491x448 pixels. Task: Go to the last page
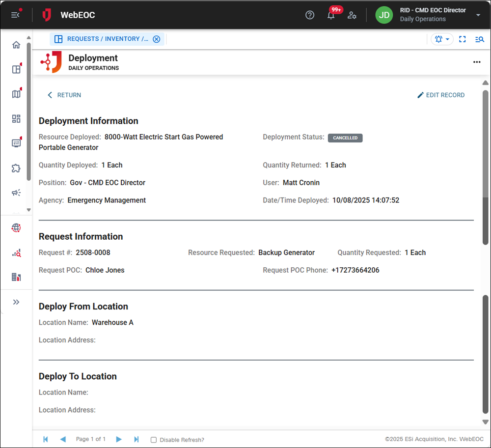click(x=136, y=439)
